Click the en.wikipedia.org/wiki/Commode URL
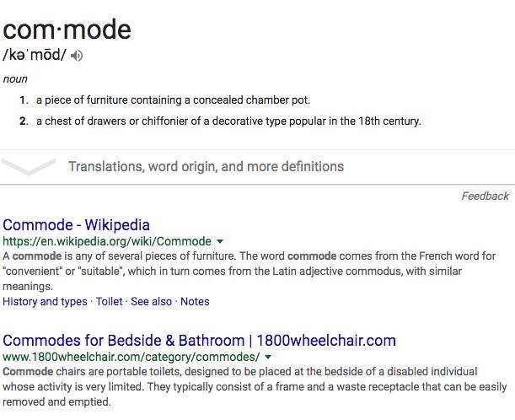Viewport: 515px width, 420px height. (107, 241)
